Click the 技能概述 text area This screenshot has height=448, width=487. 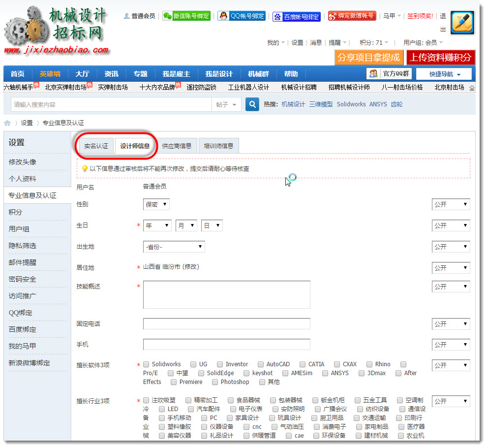click(x=226, y=295)
